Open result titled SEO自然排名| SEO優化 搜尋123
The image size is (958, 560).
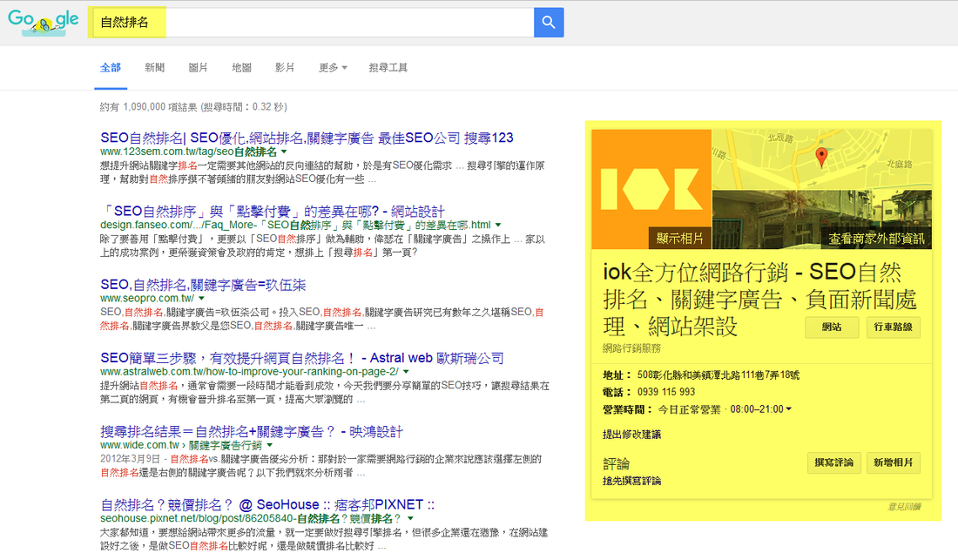point(307,138)
